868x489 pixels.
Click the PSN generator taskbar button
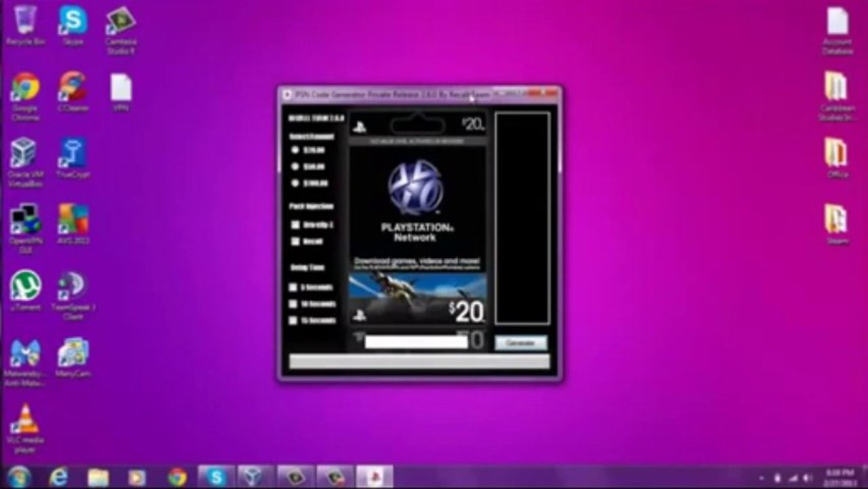click(375, 477)
